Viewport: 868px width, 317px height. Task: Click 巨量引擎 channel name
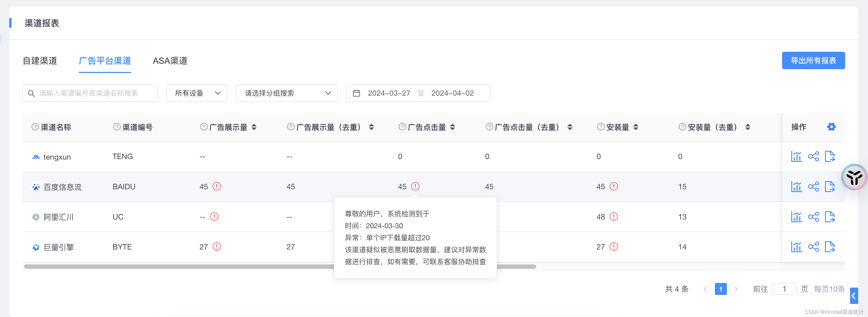[59, 247]
